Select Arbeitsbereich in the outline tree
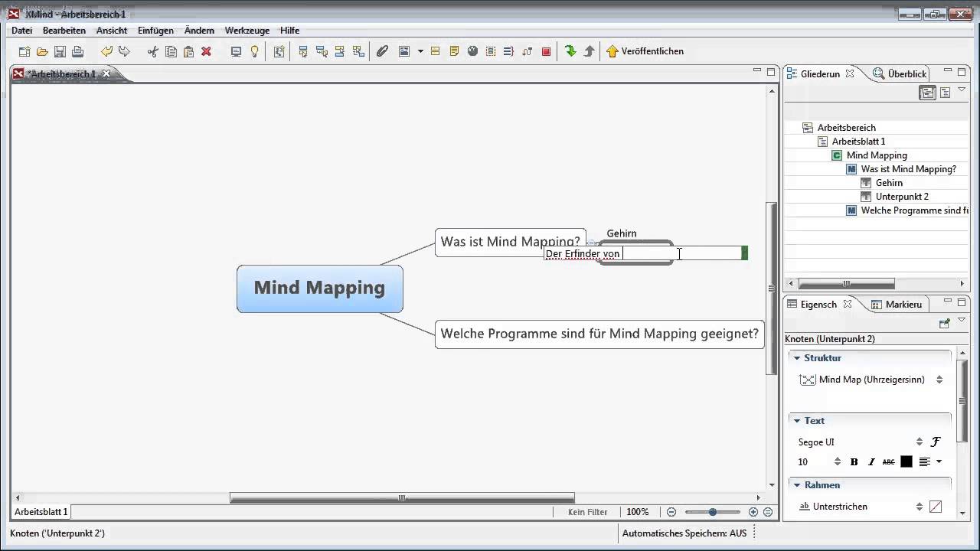 [x=846, y=128]
